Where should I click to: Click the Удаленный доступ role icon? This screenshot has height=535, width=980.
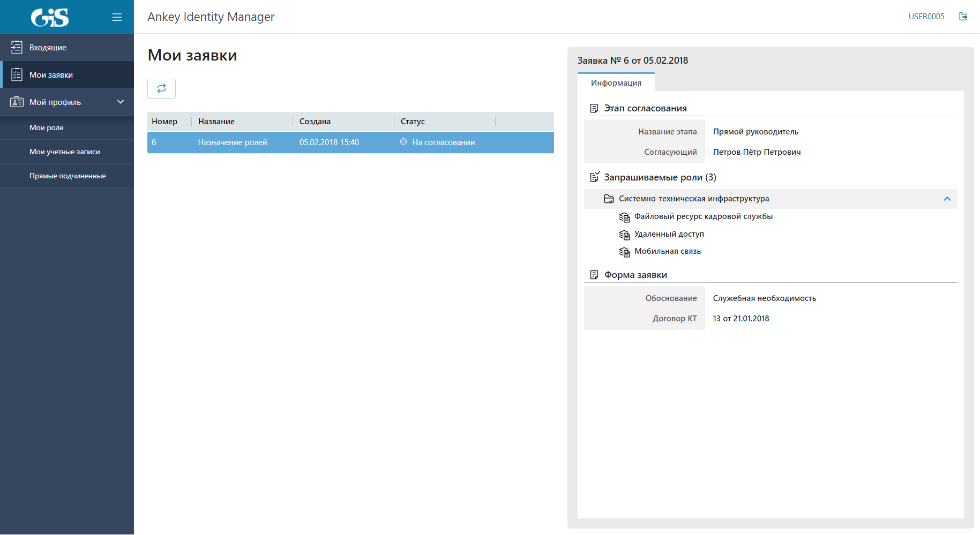(x=624, y=235)
